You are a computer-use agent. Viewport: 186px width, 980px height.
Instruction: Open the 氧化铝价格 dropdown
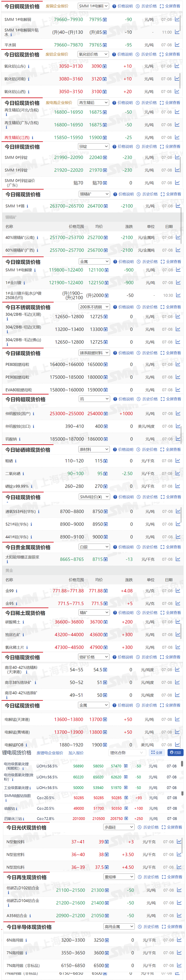(x=93, y=54)
